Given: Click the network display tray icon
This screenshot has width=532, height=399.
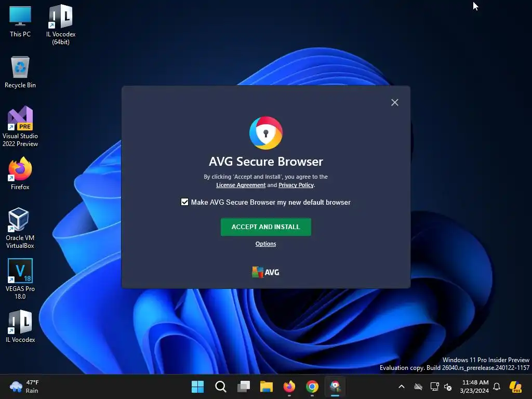Looking at the screenshot, I should [434, 387].
